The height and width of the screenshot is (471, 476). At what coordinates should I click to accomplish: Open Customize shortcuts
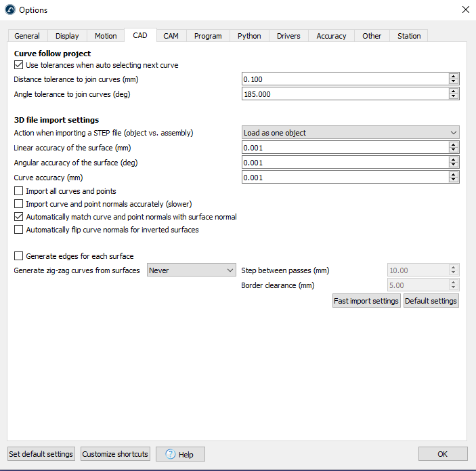(115, 454)
